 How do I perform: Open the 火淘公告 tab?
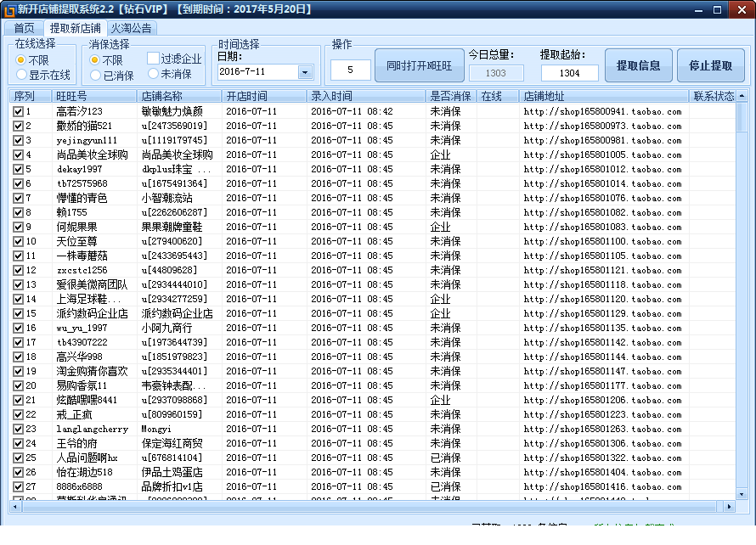(131, 28)
